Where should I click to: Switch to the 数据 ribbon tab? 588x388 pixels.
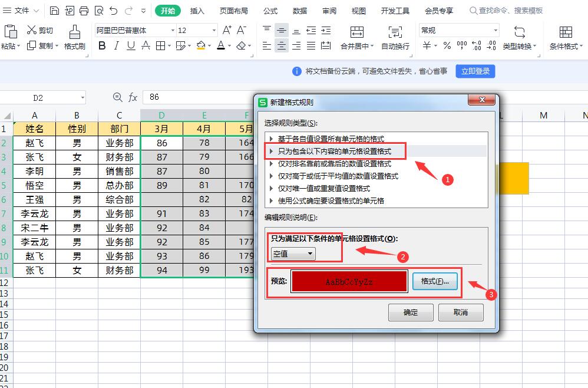(x=300, y=11)
